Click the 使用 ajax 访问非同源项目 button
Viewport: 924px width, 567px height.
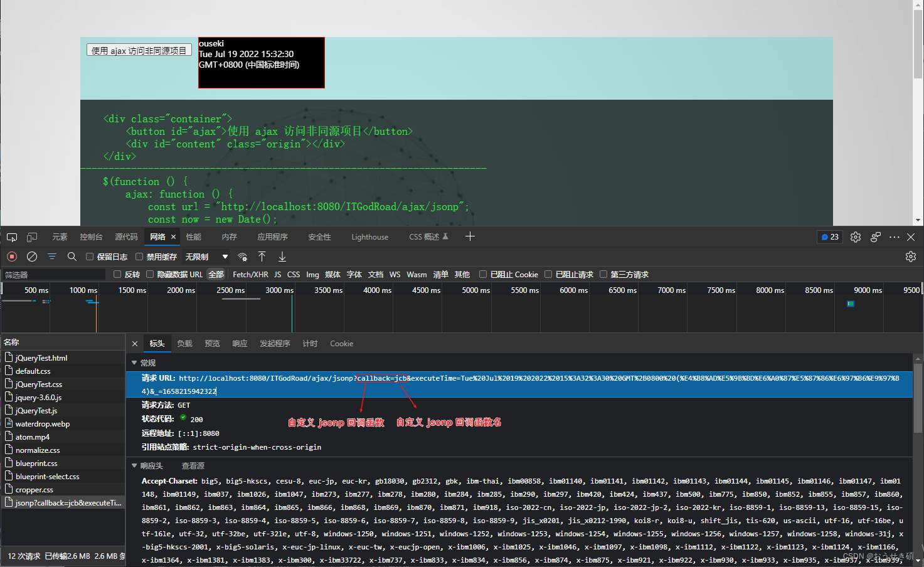139,49
